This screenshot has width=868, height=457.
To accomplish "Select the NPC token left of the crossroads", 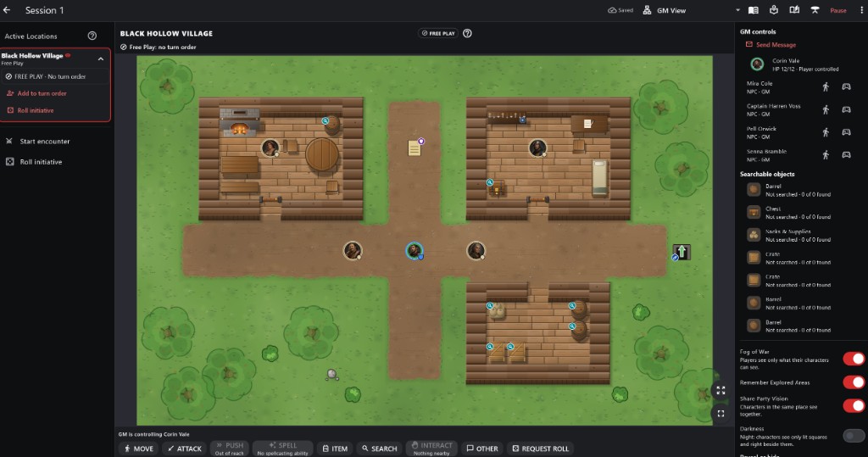I will point(353,250).
